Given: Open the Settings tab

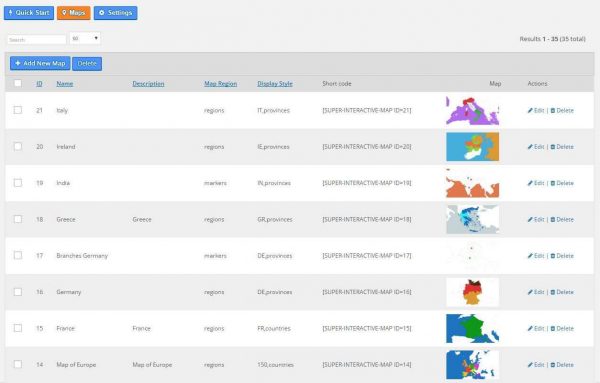Looking at the screenshot, I should (x=115, y=13).
